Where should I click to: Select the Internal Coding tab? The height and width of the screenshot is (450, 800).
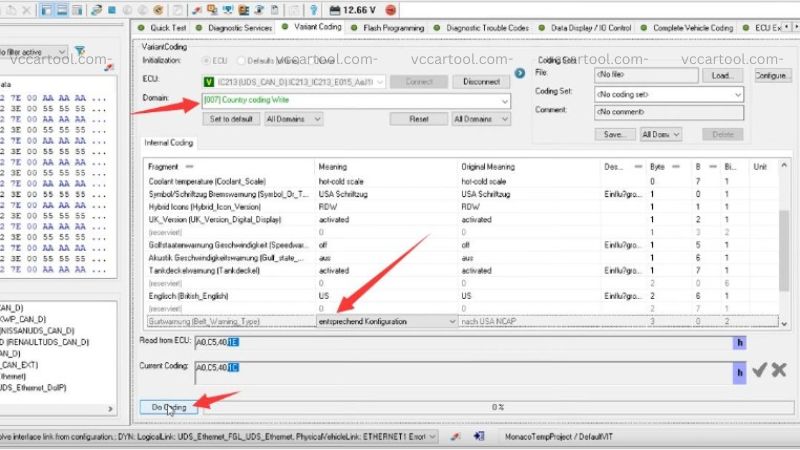(x=169, y=143)
